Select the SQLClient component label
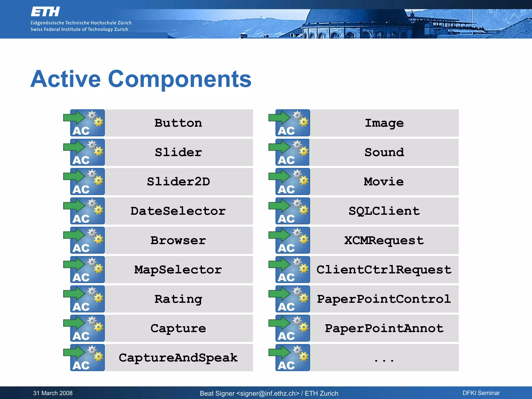Viewport: 532px width, 399px height. (x=384, y=211)
